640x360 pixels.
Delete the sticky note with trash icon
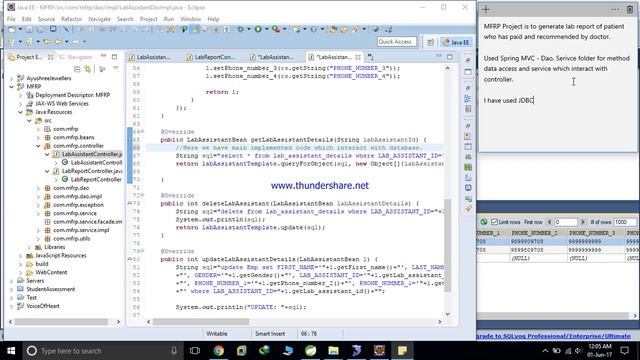click(x=630, y=9)
